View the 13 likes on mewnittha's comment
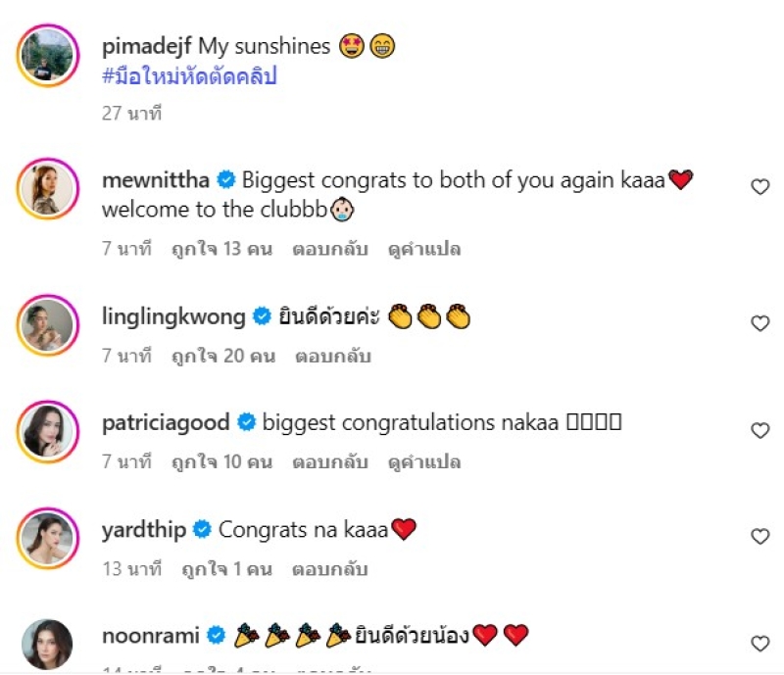Image resolution: width=784 pixels, height=675 pixels. 221,249
